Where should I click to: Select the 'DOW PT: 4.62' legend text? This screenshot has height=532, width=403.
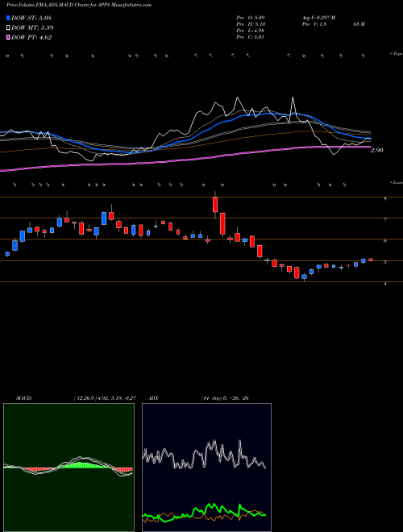(x=31, y=38)
